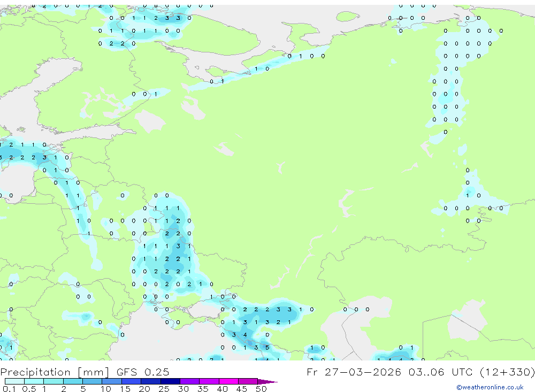Open the weatheronline.co.uk copyright link
This screenshot has height=392, width=535.
[490, 387]
